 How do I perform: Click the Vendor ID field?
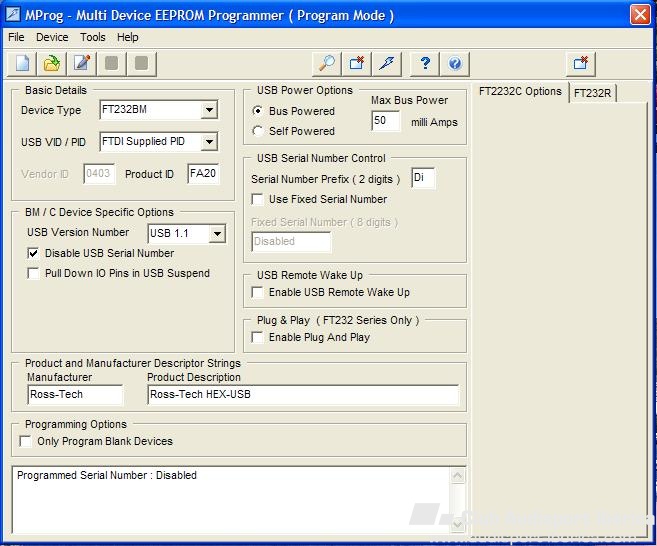click(99, 173)
